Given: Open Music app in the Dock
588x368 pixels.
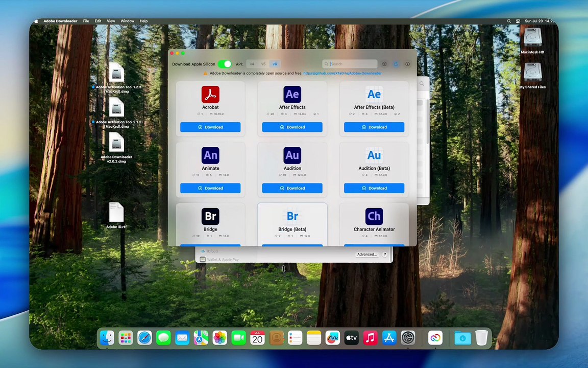Looking at the screenshot, I should click(370, 338).
